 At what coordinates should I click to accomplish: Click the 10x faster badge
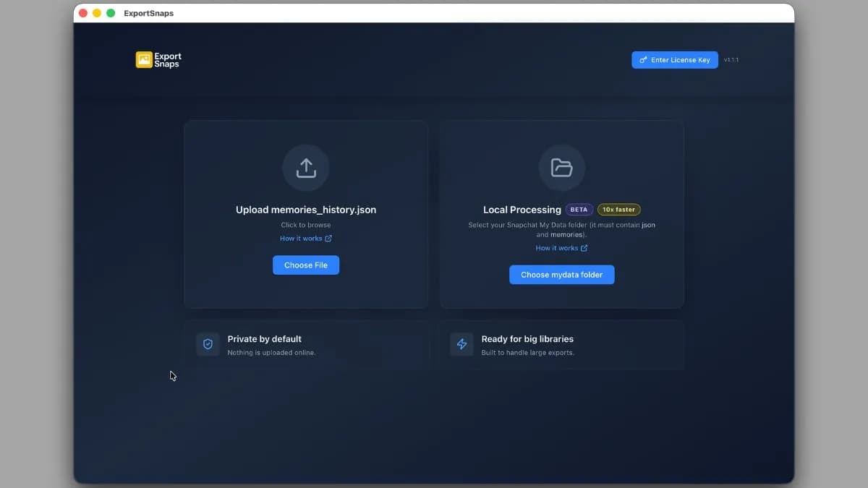pyautogui.click(x=619, y=210)
